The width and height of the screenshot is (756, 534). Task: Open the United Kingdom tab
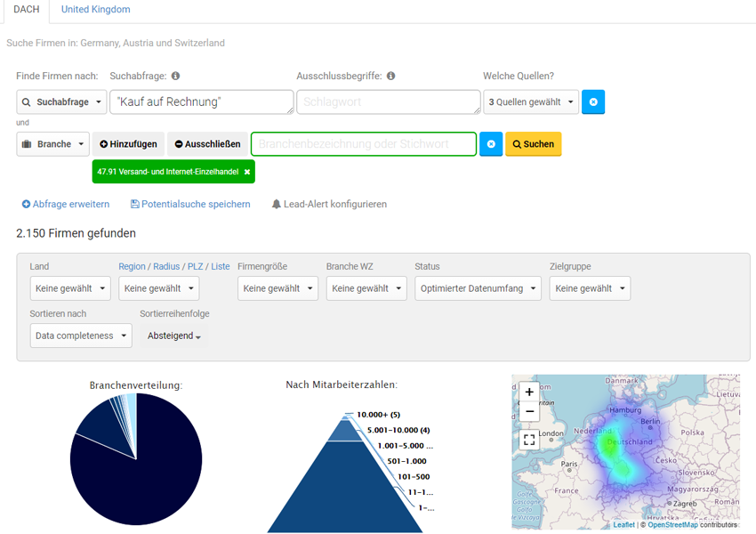point(95,10)
